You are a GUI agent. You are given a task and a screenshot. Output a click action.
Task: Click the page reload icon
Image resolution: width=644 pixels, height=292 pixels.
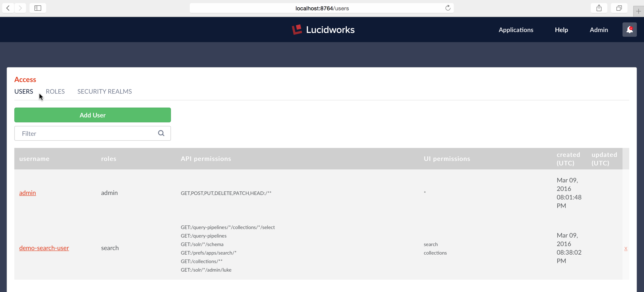tap(448, 8)
